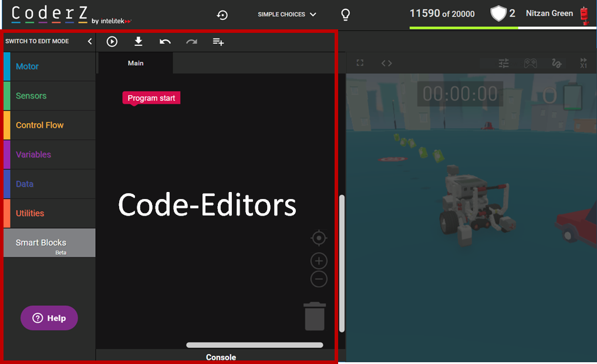The width and height of the screenshot is (597, 364).
Task: Open the Data block category
Action: click(49, 184)
